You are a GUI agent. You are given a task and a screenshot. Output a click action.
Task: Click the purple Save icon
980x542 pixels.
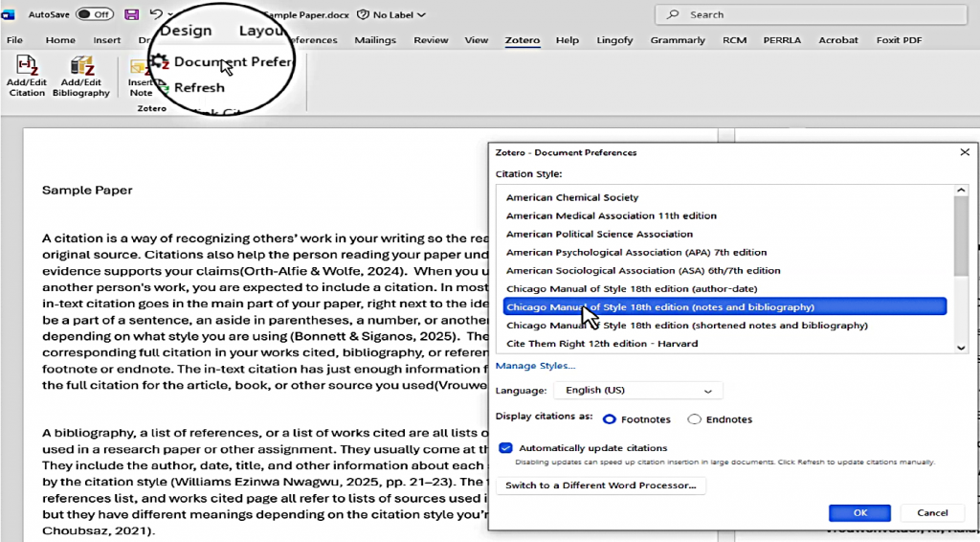(131, 14)
